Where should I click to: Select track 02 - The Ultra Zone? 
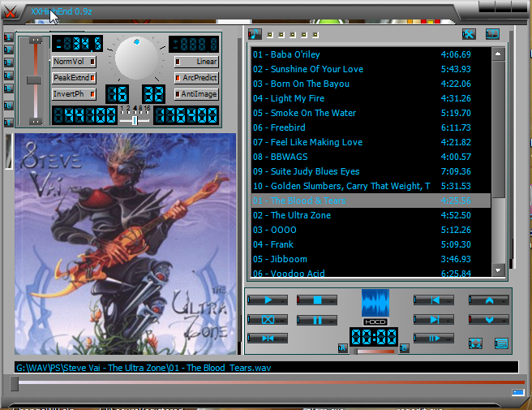pyautogui.click(x=371, y=215)
